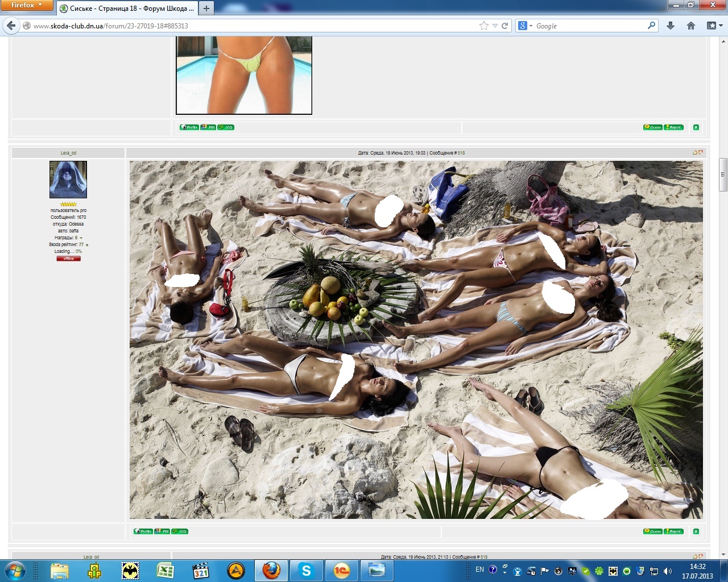Click the Report button below post 518

[674, 531]
